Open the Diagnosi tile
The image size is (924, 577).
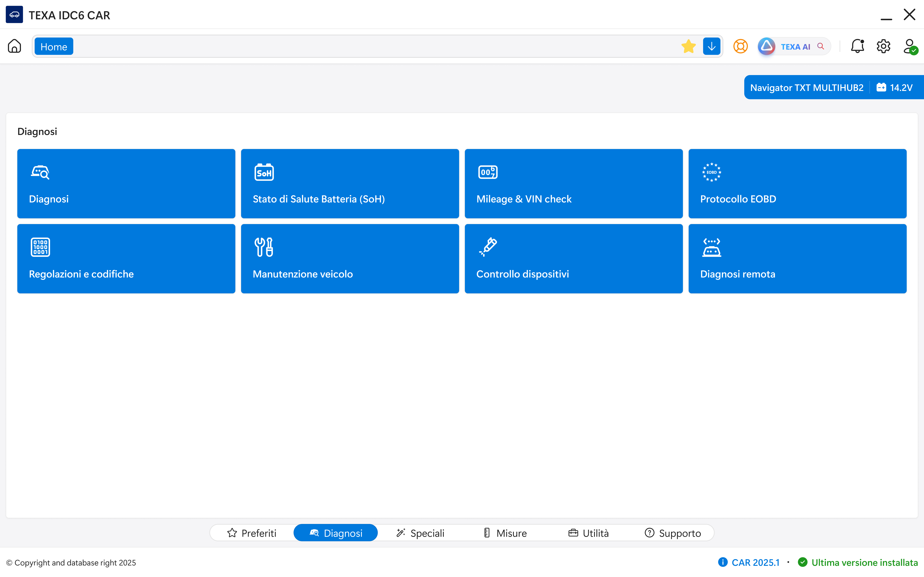coord(126,183)
